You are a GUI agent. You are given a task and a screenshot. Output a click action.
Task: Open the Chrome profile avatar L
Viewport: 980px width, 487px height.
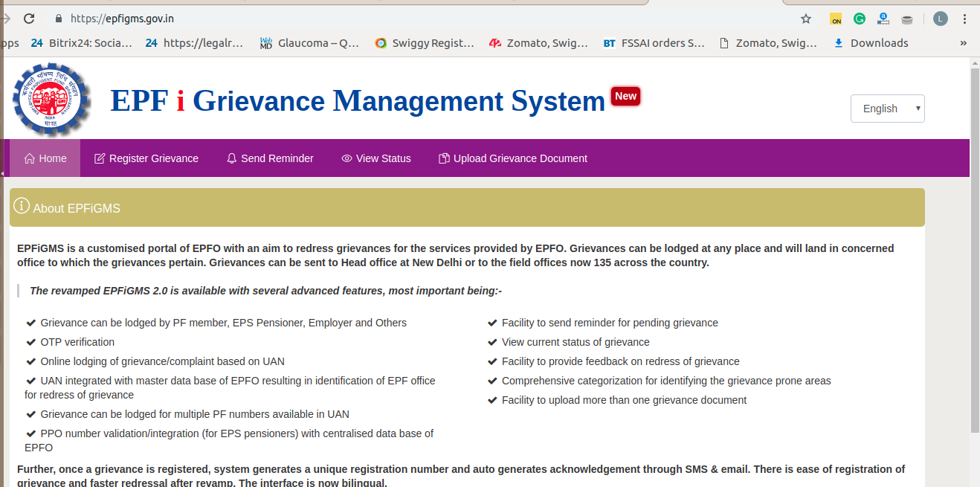[x=939, y=19]
